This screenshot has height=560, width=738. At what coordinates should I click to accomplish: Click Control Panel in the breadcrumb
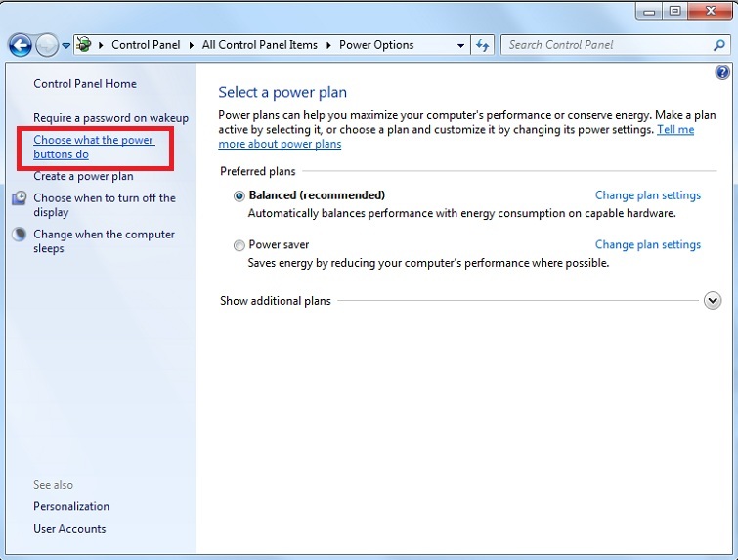[x=145, y=45]
